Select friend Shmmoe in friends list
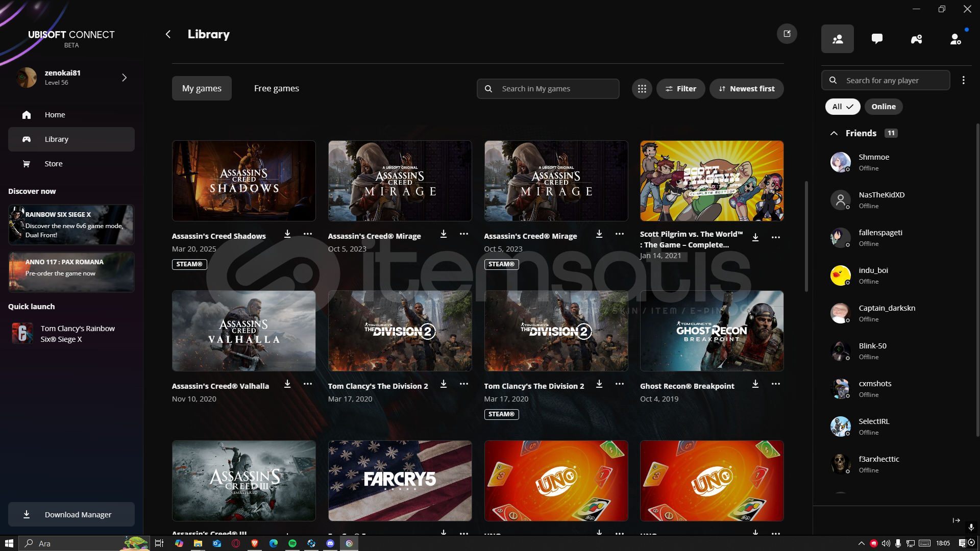 click(x=896, y=162)
